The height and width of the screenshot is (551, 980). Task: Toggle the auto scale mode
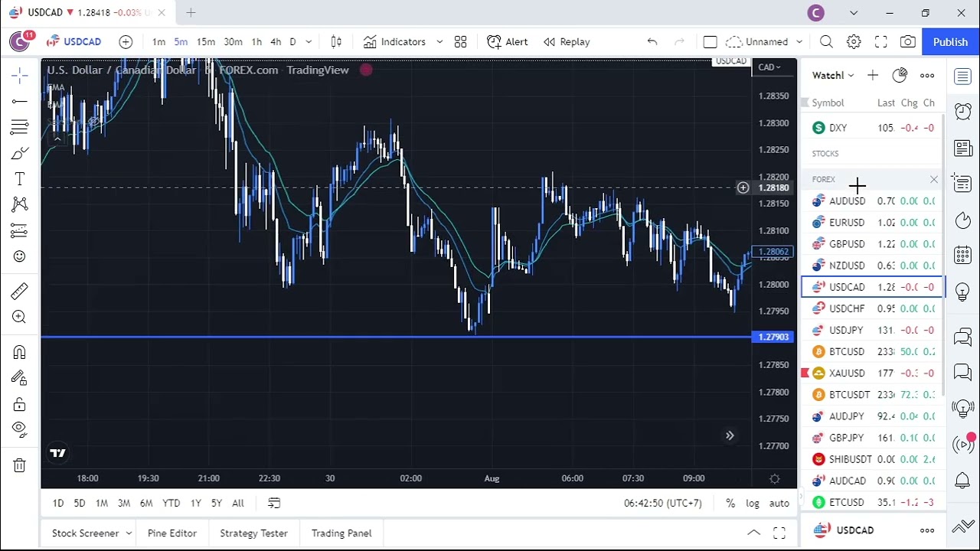pyautogui.click(x=779, y=503)
